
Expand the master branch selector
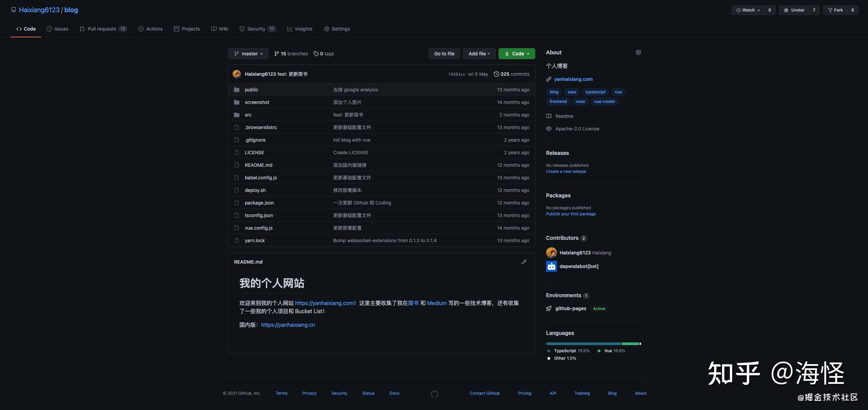[248, 53]
